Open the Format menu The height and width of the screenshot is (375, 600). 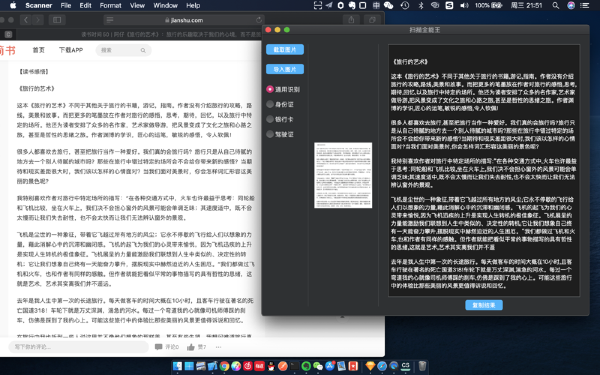point(110,5)
